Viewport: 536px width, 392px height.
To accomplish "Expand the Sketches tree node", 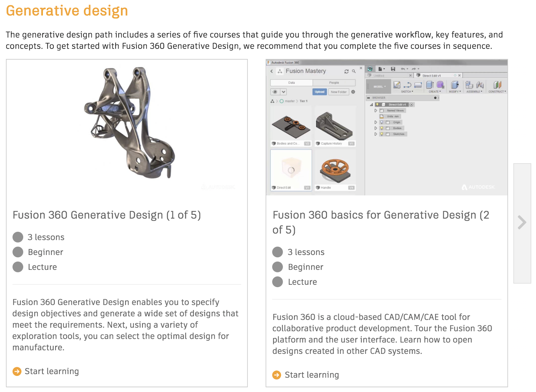I will [376, 134].
